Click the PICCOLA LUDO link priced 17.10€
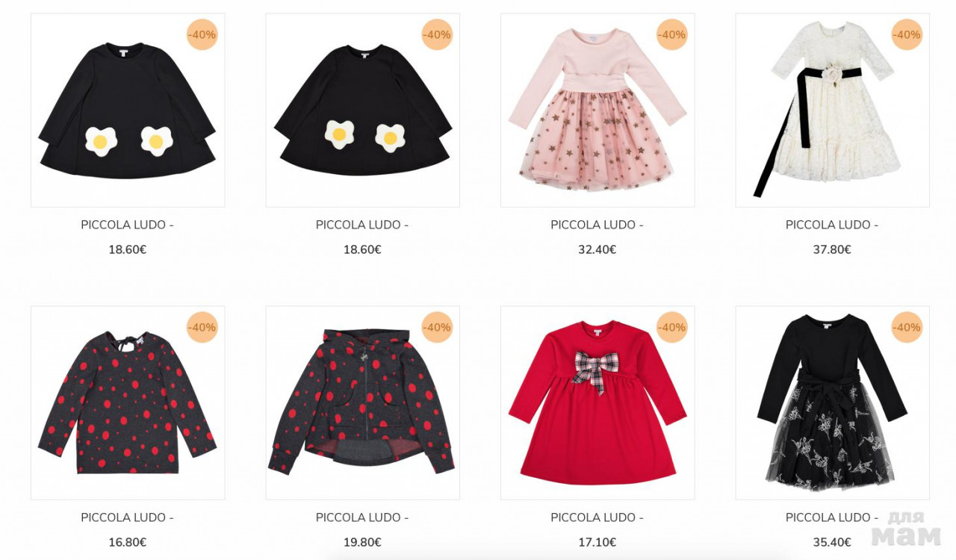Screen dimensions: 956x560 point(597,517)
